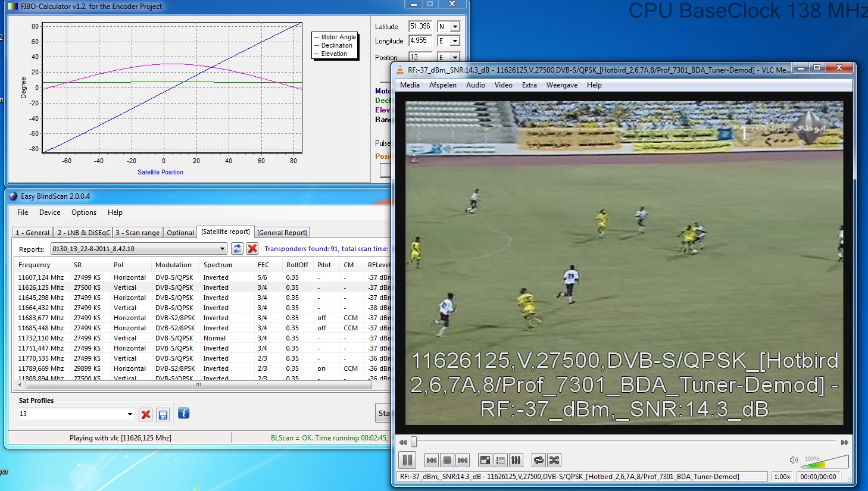Screen dimensions: 868x491
Task: Click the Latitude input field
Action: click(420, 26)
